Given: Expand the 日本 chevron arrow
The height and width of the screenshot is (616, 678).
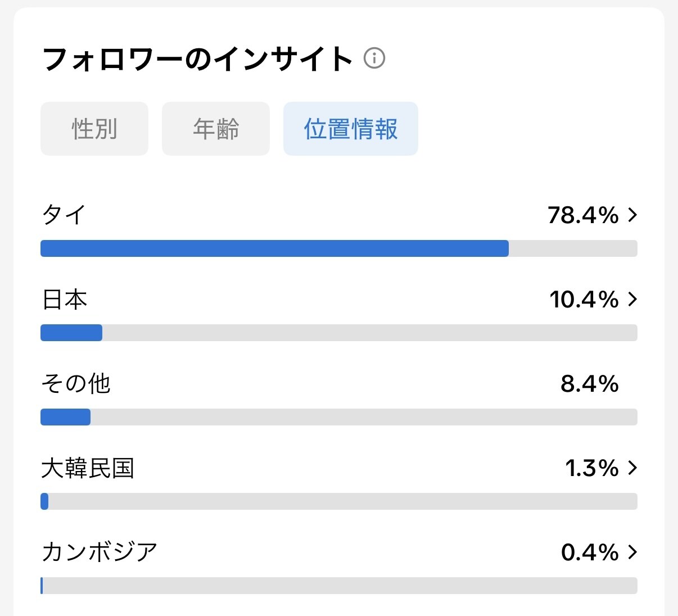Looking at the screenshot, I should pyautogui.click(x=632, y=299).
